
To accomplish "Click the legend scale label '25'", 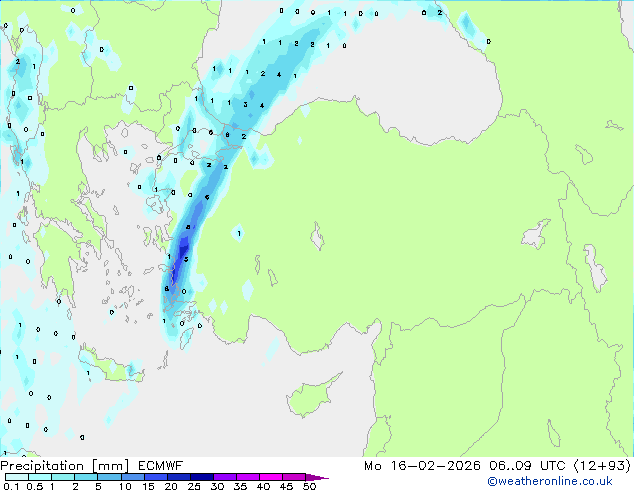I will (x=194, y=486).
